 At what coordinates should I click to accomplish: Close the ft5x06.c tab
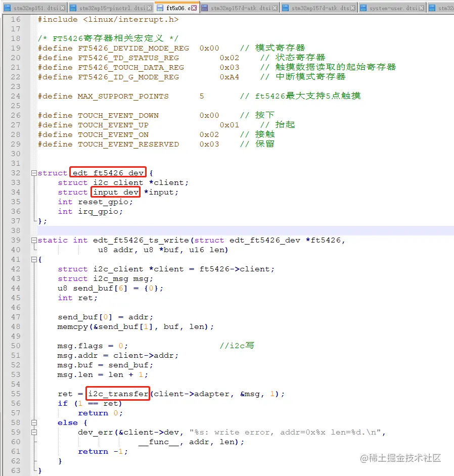tap(194, 8)
